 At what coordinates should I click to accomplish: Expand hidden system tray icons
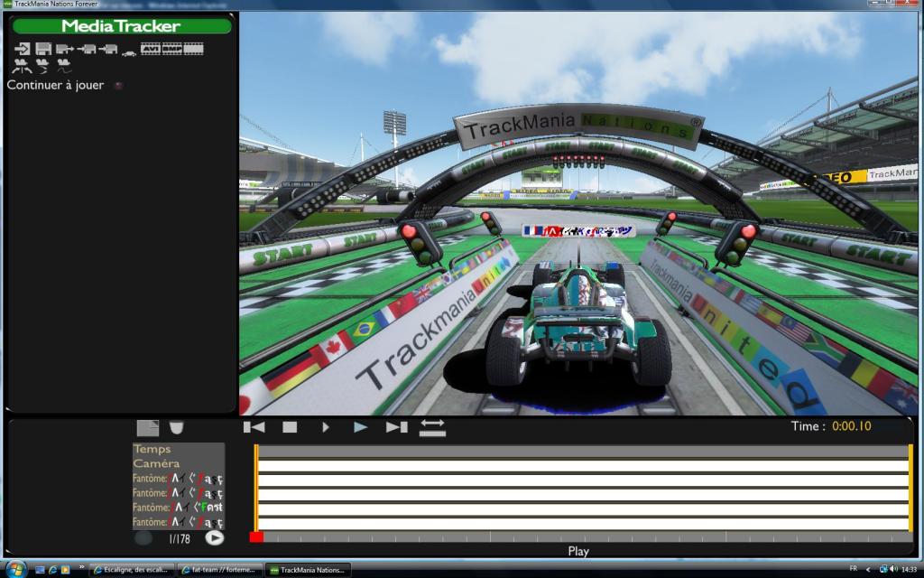point(868,569)
